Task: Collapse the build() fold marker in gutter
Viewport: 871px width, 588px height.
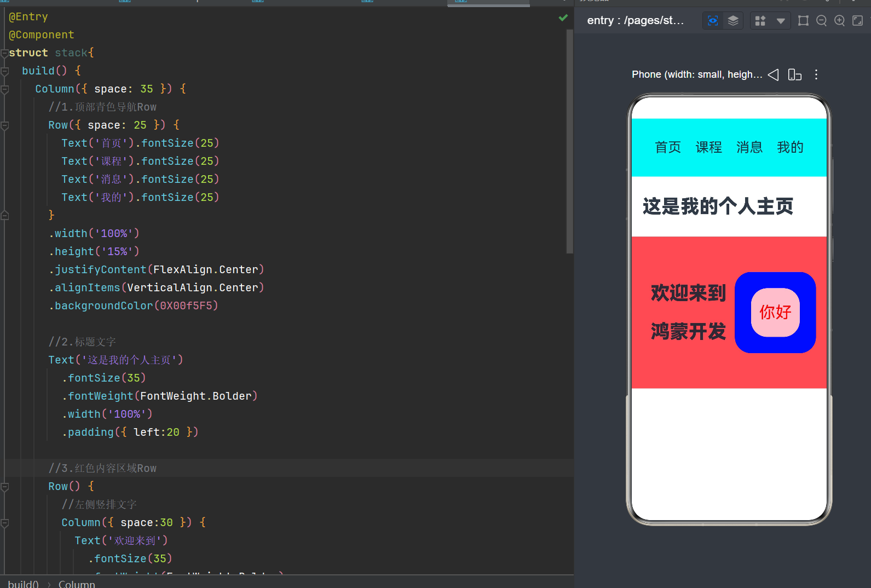Action: pos(4,71)
